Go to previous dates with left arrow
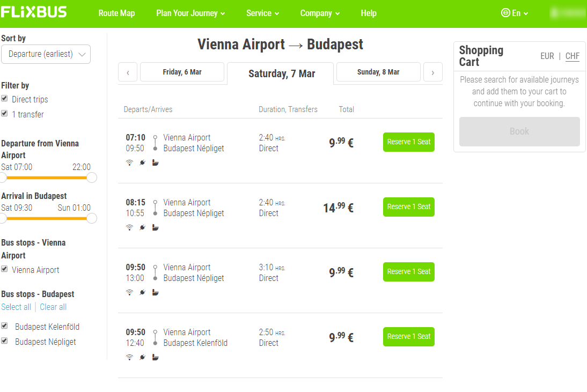 (128, 72)
